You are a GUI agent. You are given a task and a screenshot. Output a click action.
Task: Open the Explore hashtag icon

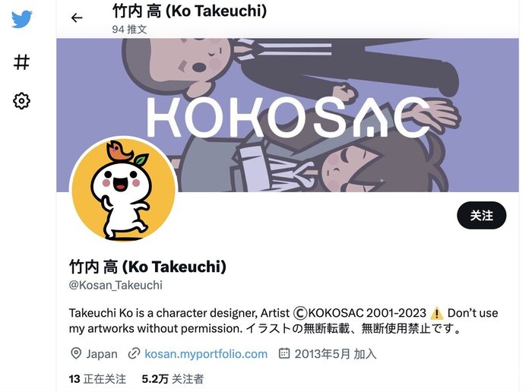(x=22, y=62)
